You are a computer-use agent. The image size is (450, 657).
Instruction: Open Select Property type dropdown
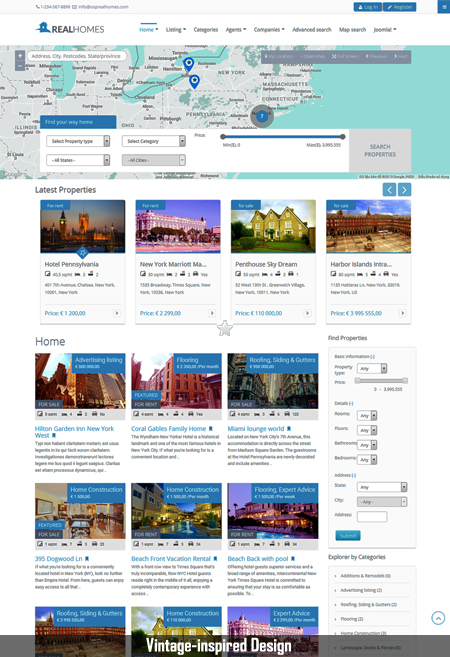click(78, 141)
